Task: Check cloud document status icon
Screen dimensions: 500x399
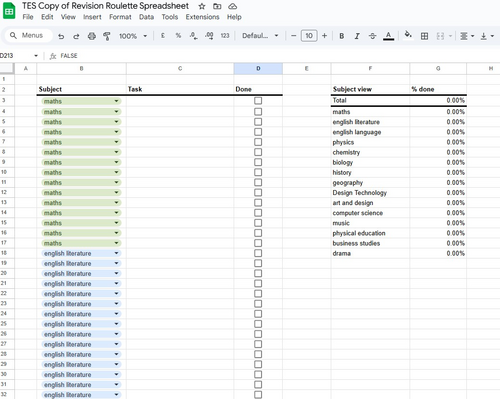Action: click(233, 6)
